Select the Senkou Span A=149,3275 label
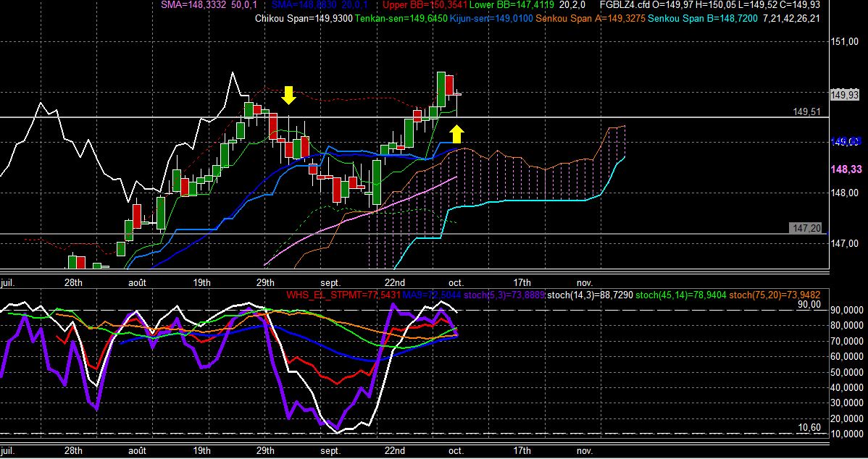Image resolution: width=868 pixels, height=459 pixels. click(590, 19)
